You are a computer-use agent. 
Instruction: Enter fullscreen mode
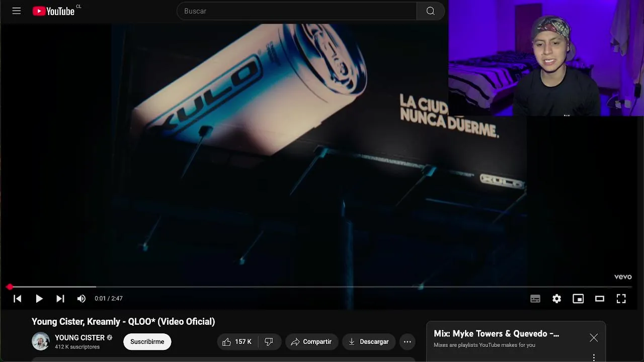point(621,299)
